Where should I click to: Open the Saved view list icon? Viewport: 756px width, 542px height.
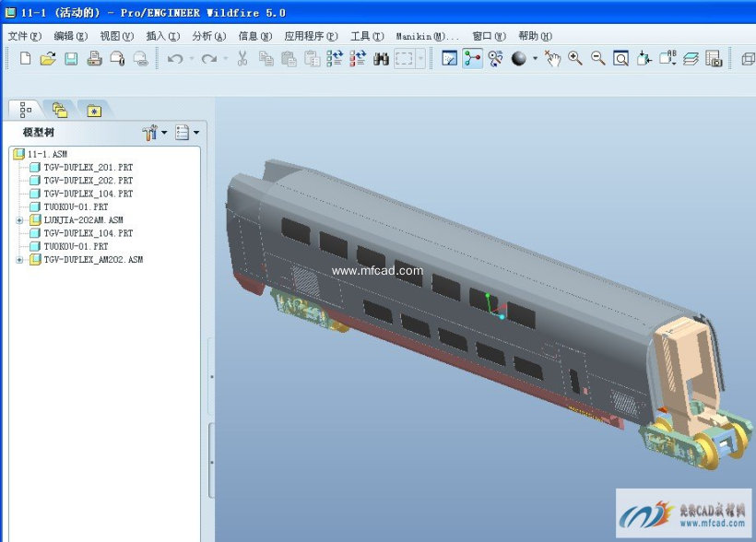pos(667,59)
